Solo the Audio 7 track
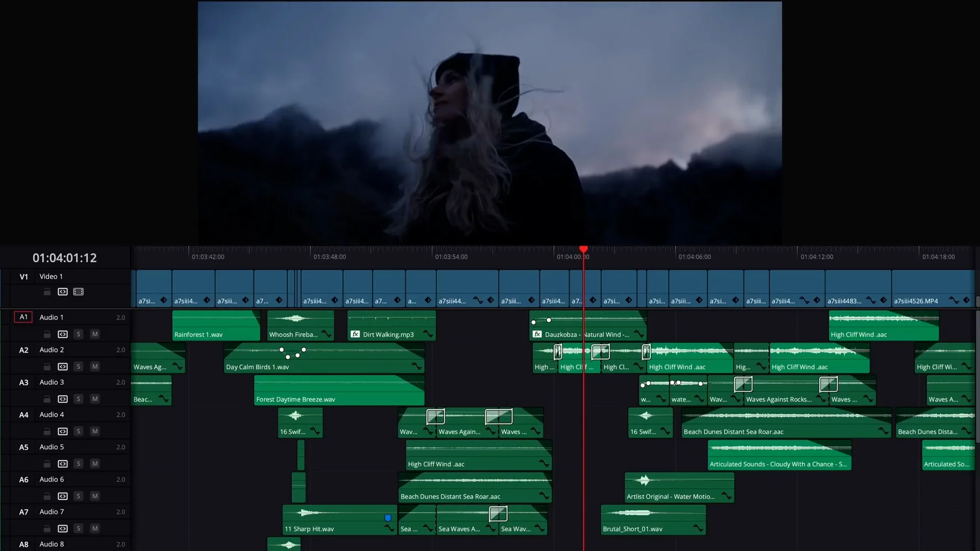This screenshot has width=980, height=551. pyautogui.click(x=78, y=529)
